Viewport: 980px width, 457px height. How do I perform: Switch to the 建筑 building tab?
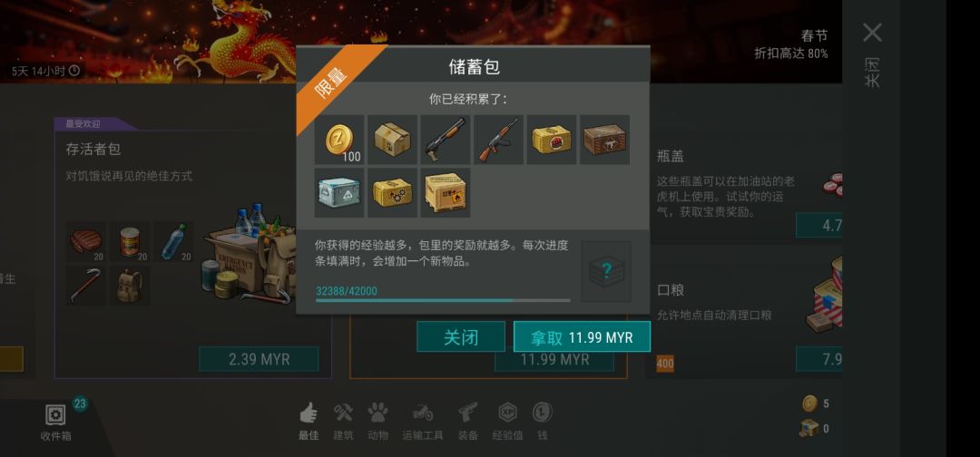coord(343,422)
